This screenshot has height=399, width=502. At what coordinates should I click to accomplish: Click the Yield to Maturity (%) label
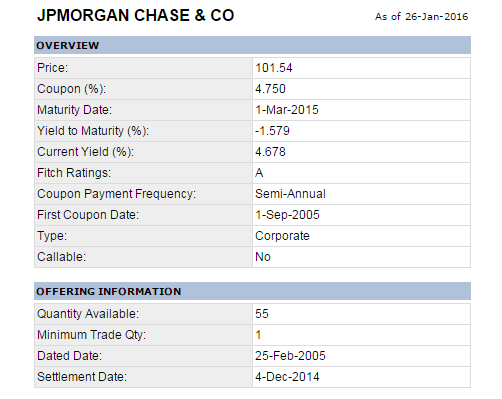tap(93, 131)
